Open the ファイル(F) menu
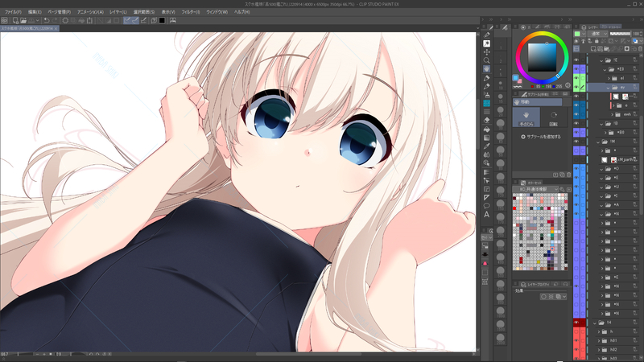This screenshot has width=644, height=362. pyautogui.click(x=13, y=12)
